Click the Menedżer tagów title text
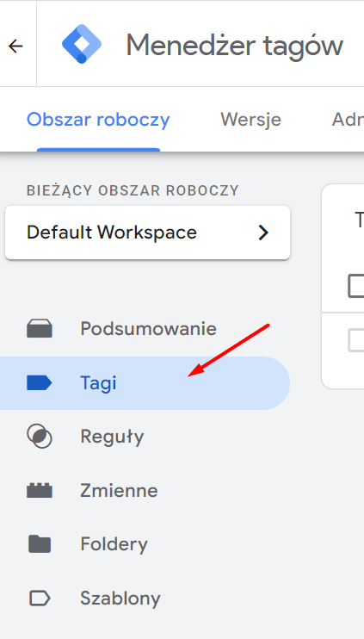 click(235, 46)
